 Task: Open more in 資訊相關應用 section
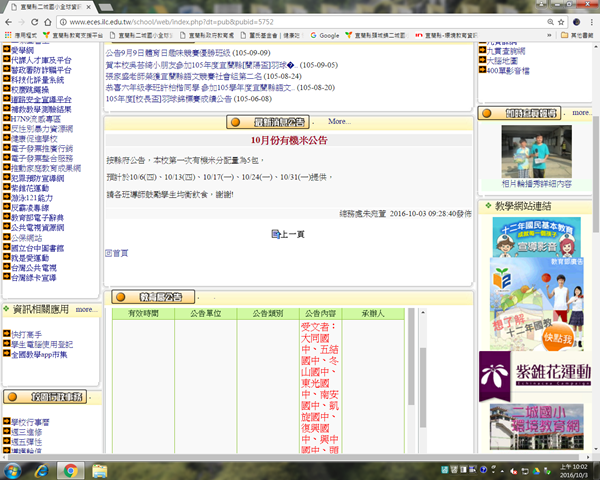84,309
